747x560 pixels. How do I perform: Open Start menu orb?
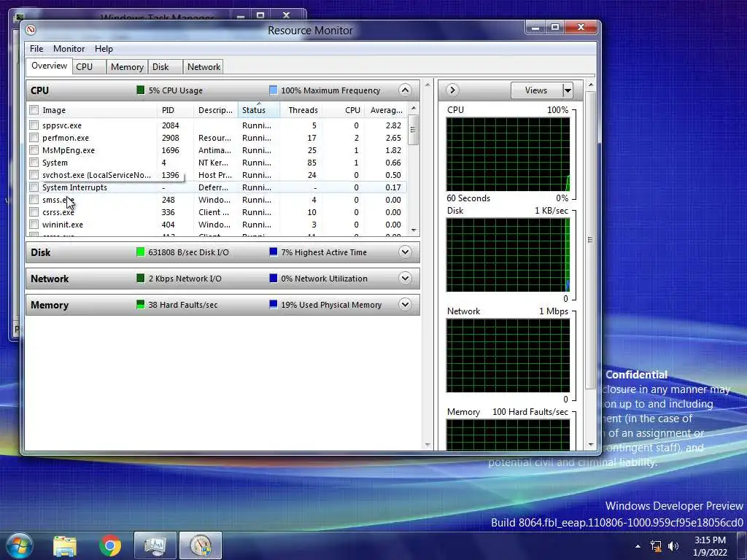tap(19, 545)
